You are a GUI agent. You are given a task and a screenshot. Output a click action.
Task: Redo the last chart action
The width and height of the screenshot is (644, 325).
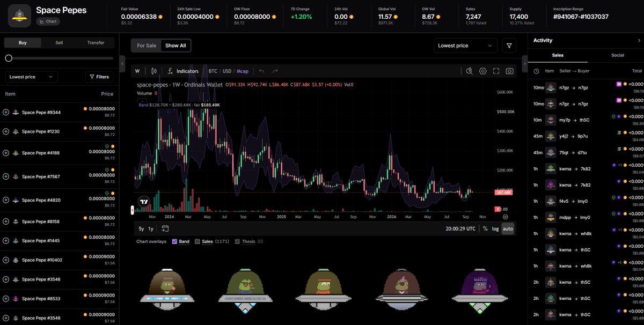275,71
